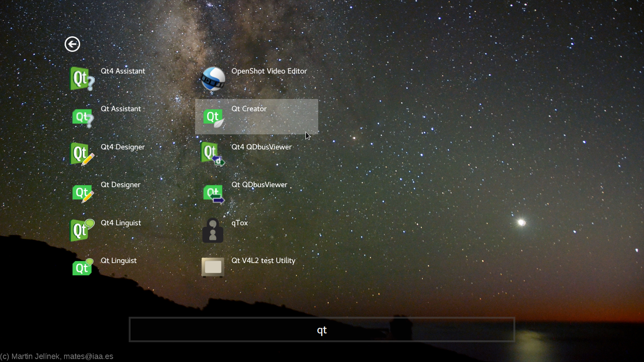Click the "Qt Creator" label
The image size is (644, 362).
point(249,109)
